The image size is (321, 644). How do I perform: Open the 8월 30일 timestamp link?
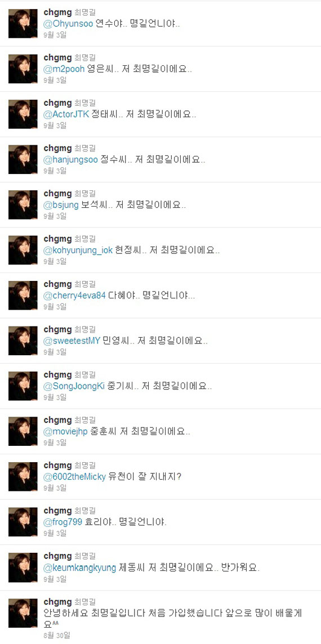[x=56, y=634]
